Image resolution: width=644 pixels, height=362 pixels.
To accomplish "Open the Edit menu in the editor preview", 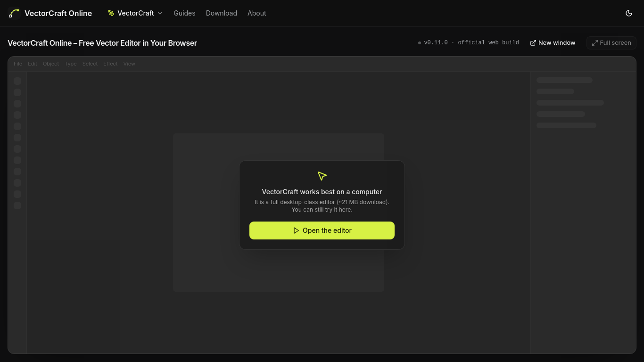I will (x=33, y=64).
